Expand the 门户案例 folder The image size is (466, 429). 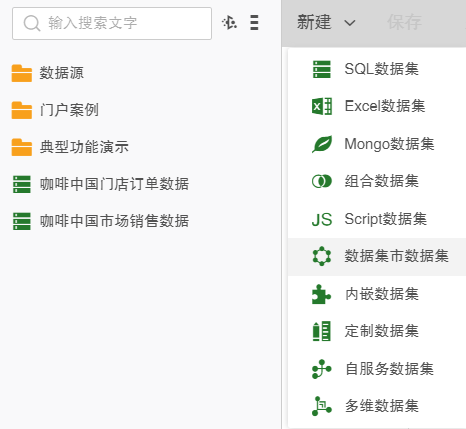tap(55, 110)
